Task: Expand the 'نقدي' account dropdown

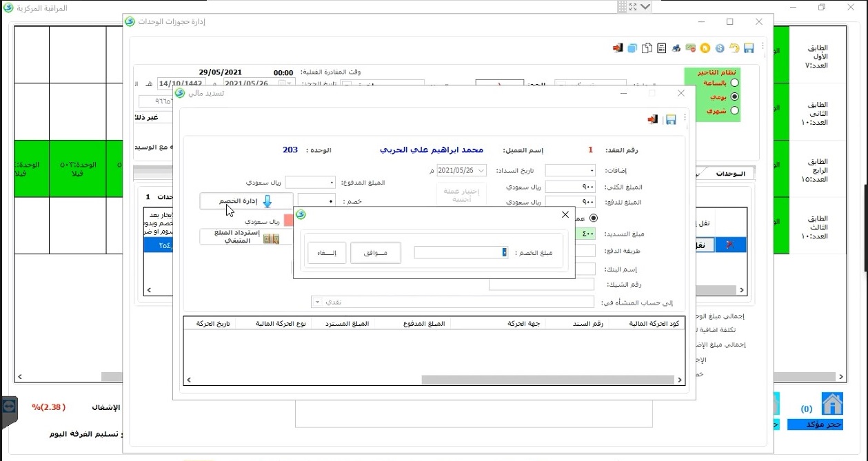Action: [x=316, y=302]
